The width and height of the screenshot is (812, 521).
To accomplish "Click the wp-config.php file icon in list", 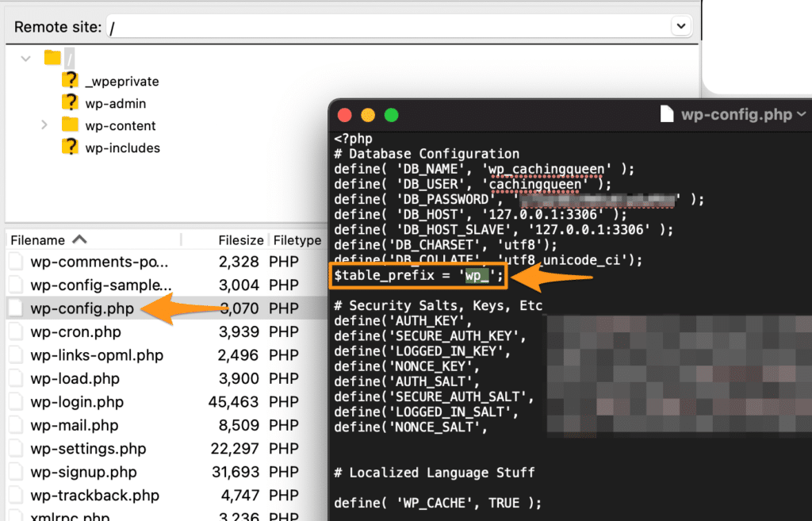I will 17,308.
